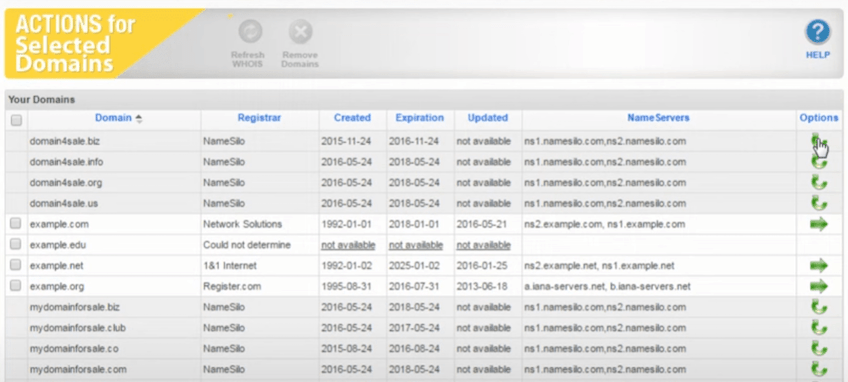The height and width of the screenshot is (382, 848).
Task: Click the domain4sale.us domain name
Action: tap(64, 203)
